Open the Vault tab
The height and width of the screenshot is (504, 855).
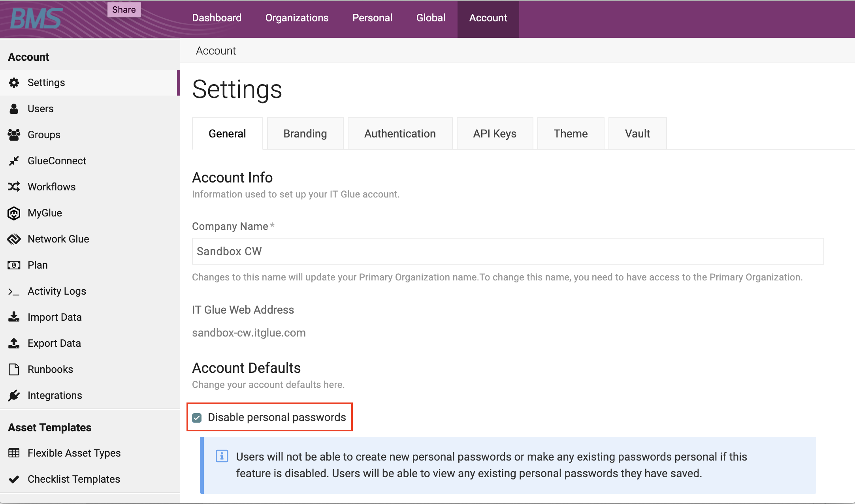pyautogui.click(x=637, y=134)
